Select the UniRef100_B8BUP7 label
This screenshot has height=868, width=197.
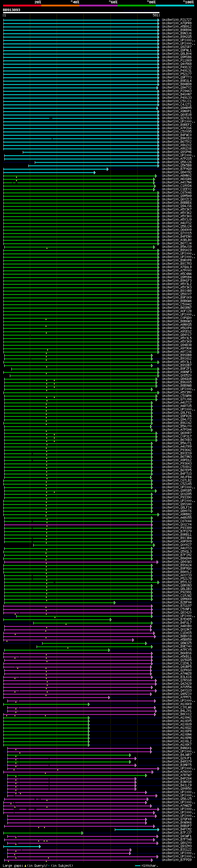[177, 826]
